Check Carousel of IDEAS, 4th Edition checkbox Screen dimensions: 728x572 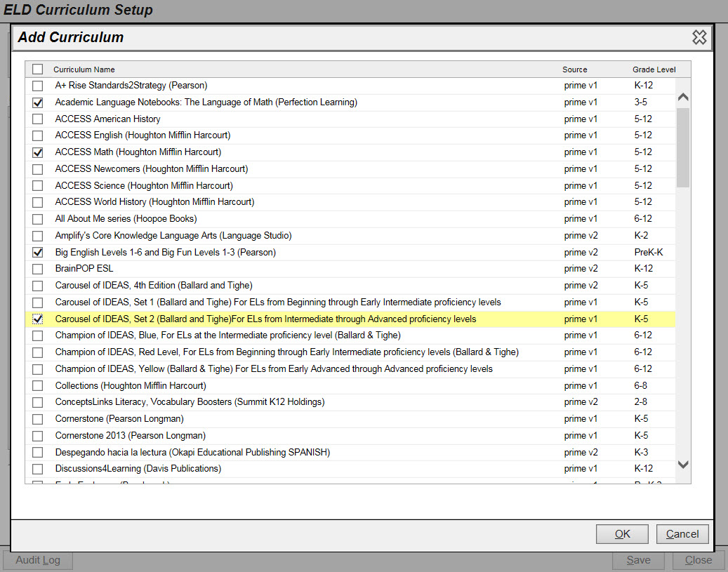coord(38,286)
